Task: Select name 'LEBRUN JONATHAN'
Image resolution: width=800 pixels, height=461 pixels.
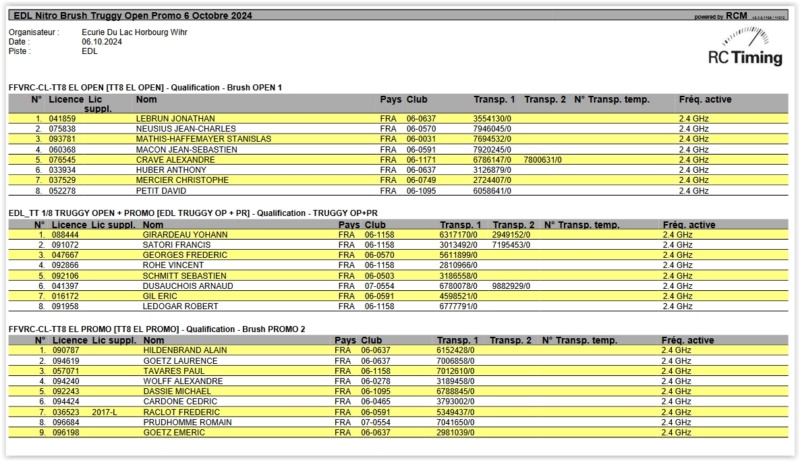Action: [x=175, y=119]
